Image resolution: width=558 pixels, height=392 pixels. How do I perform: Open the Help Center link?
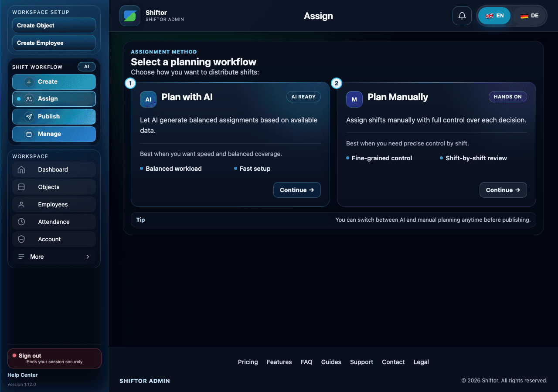[23, 375]
